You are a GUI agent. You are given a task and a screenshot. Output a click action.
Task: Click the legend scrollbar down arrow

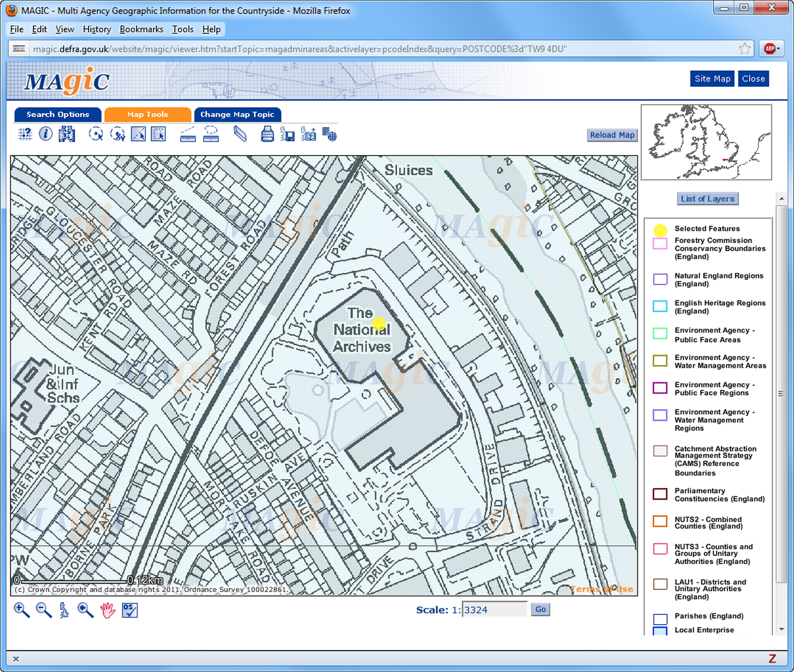click(x=781, y=629)
